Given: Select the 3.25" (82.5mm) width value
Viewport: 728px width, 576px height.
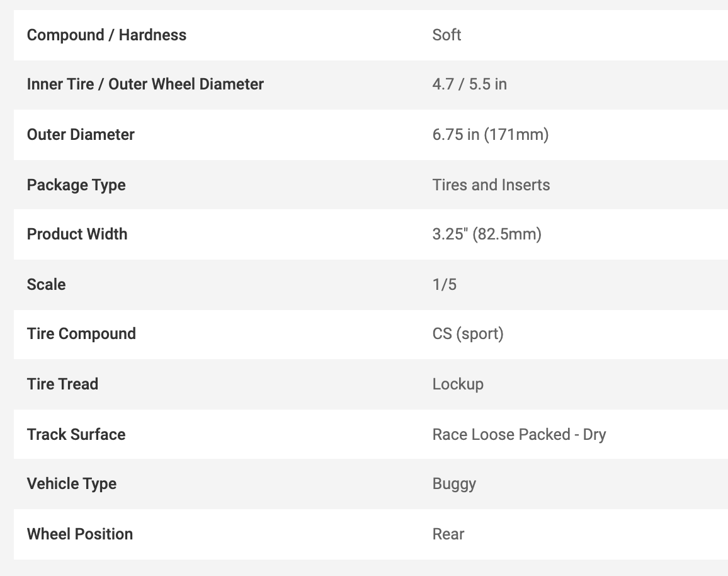Looking at the screenshot, I should click(486, 234).
